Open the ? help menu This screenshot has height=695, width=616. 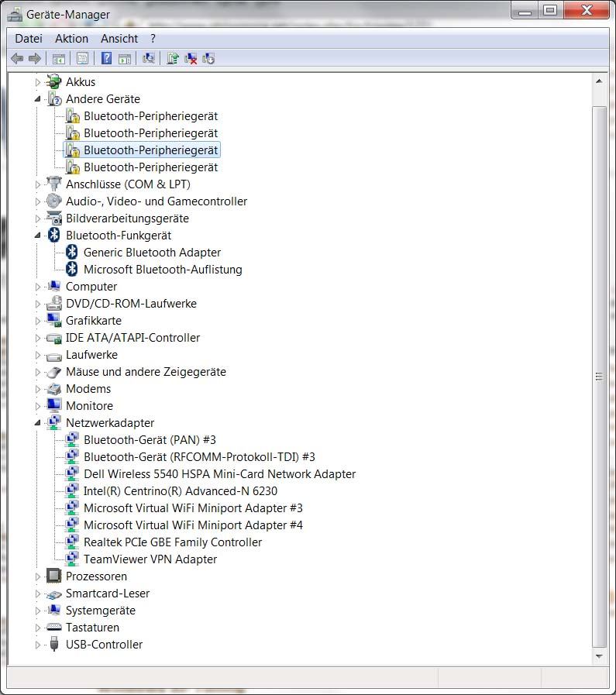[x=153, y=39]
